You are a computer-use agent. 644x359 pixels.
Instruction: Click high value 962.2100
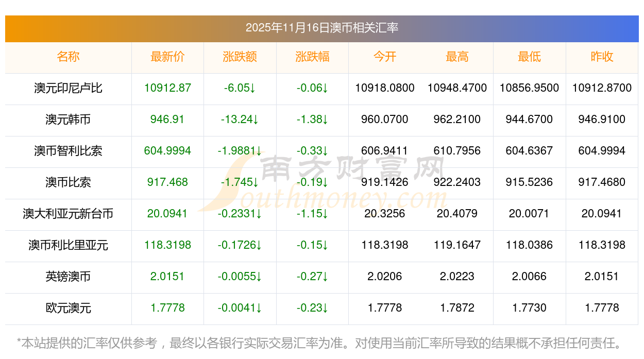coord(457,119)
